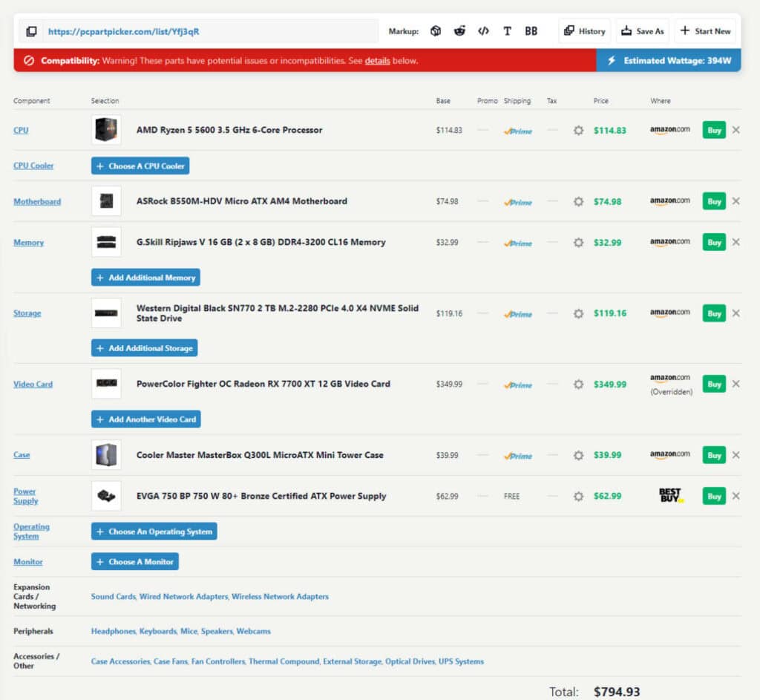Image resolution: width=760 pixels, height=700 pixels.
Task: Open price settings gear for ASRock motherboard
Action: (x=578, y=201)
